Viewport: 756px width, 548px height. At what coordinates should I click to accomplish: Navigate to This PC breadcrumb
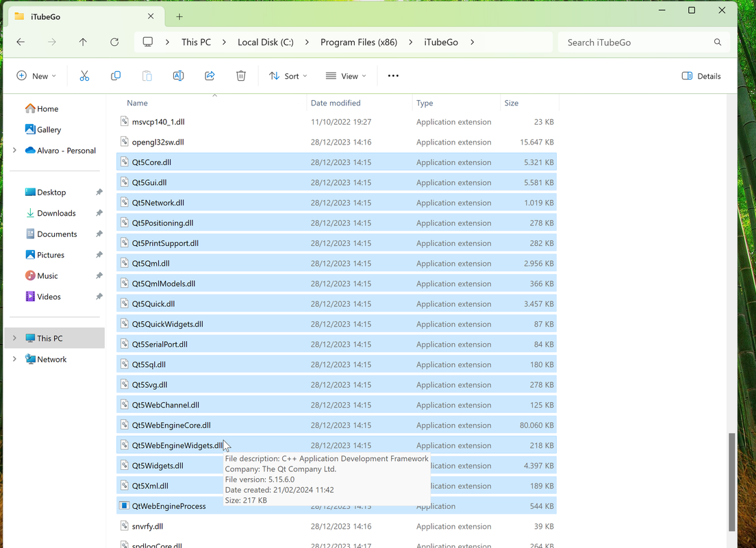pos(197,42)
